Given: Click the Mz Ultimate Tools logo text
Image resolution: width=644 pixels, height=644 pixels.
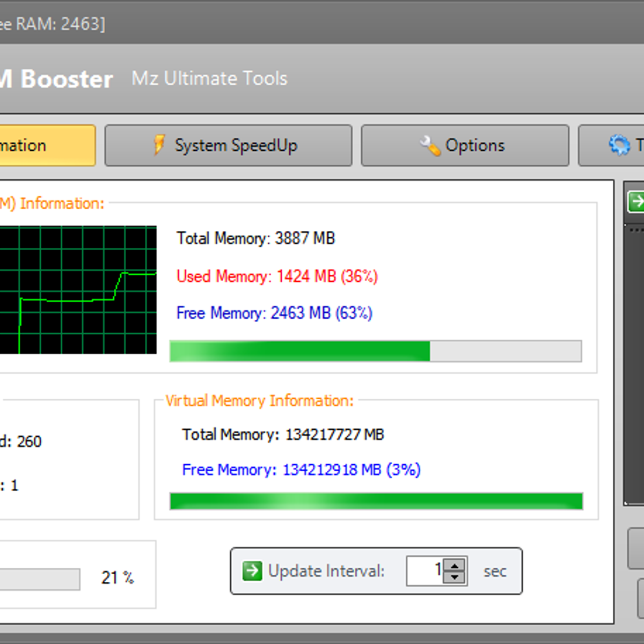Looking at the screenshot, I should click(209, 78).
